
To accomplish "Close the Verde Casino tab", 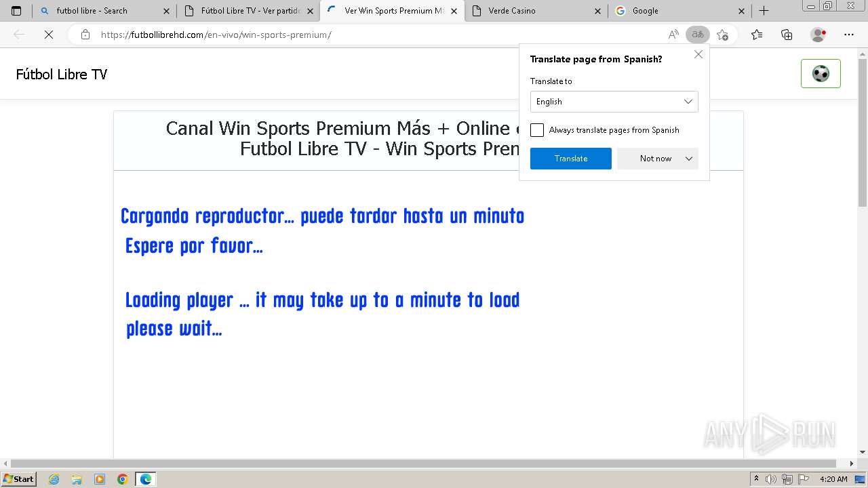I will click(597, 11).
